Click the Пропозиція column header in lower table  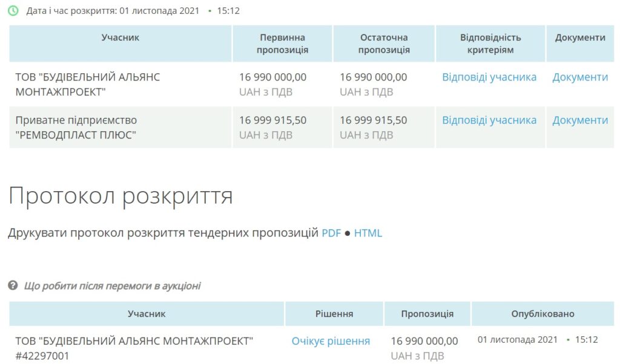[427, 314]
